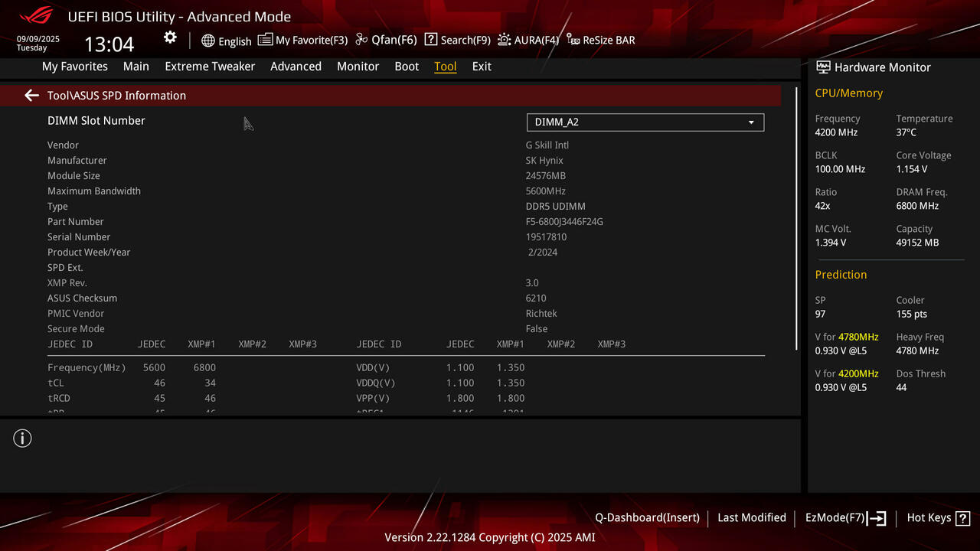This screenshot has height=551, width=980.
Task: Click the Capacity value 49152 MB
Action: 917,243
